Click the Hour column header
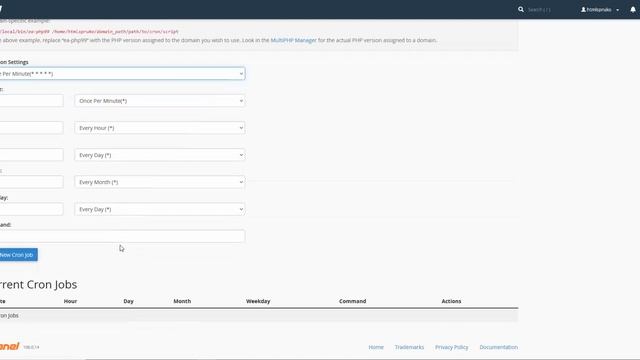The width and height of the screenshot is (640, 360). [x=70, y=301]
